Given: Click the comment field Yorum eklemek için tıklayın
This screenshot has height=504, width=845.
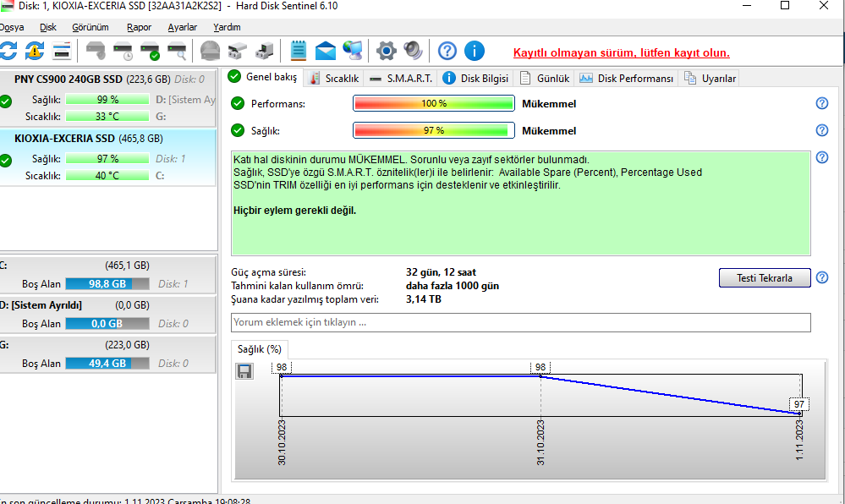Looking at the screenshot, I should [x=520, y=322].
